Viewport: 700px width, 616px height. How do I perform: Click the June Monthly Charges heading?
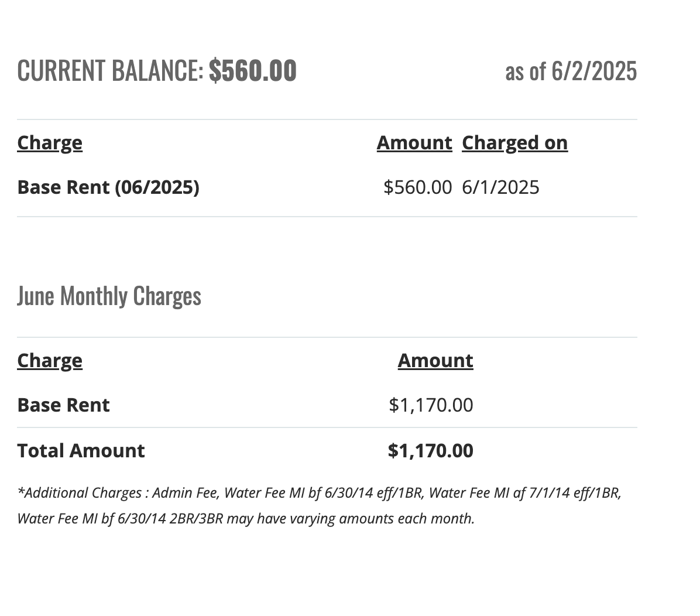(109, 296)
